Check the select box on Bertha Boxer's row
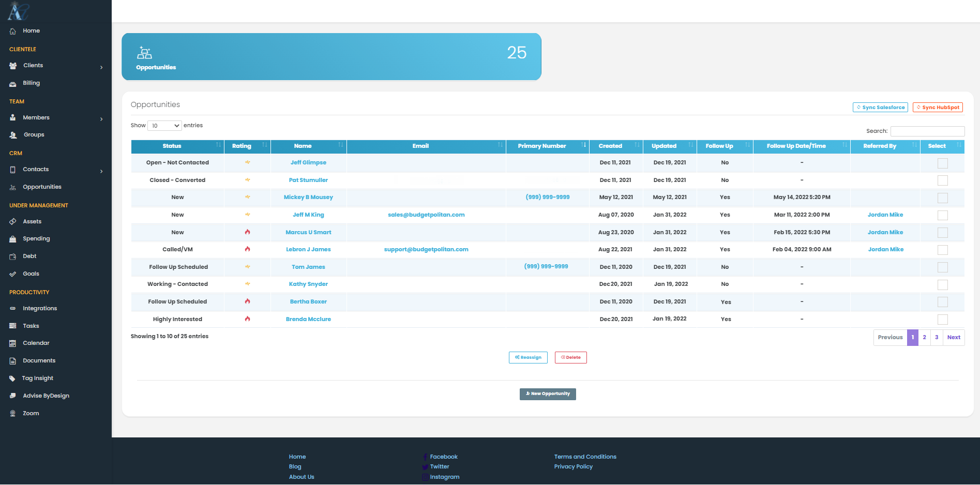Viewport: 980px width, 485px height. (942, 302)
